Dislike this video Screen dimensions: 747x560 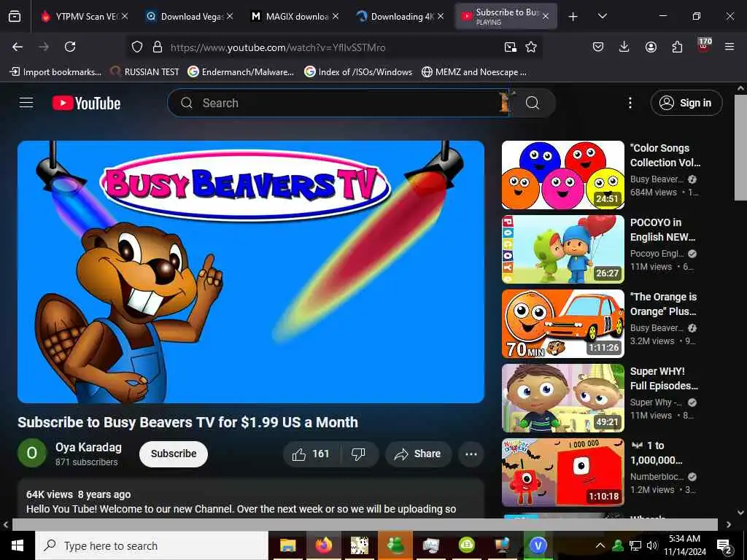[358, 454]
